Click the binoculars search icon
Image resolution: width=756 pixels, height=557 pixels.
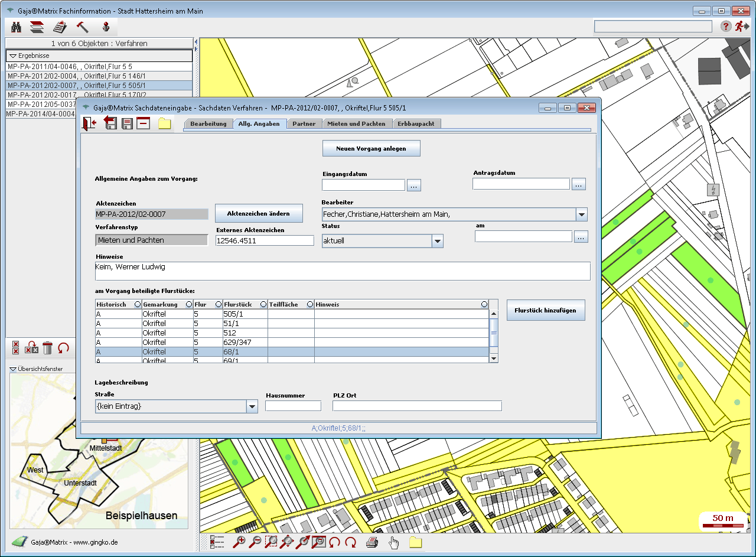(16, 27)
